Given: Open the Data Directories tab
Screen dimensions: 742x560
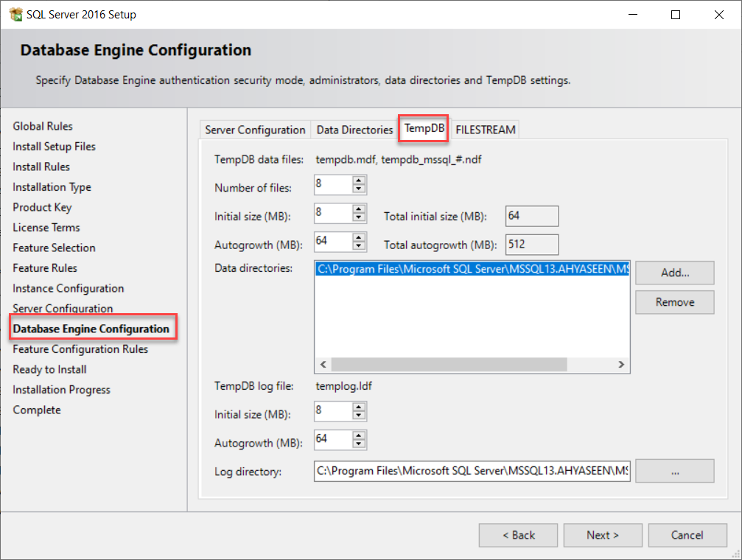Looking at the screenshot, I should coord(354,130).
